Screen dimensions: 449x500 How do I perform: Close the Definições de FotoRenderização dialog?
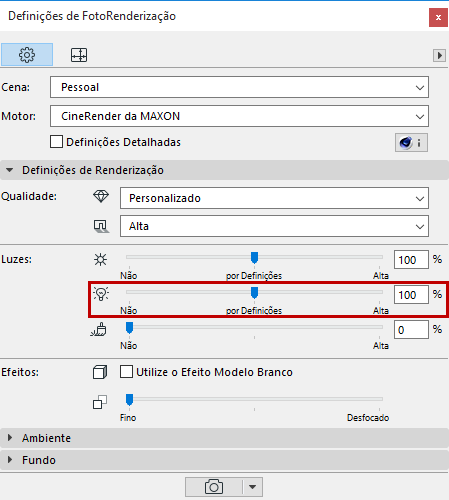438,17
